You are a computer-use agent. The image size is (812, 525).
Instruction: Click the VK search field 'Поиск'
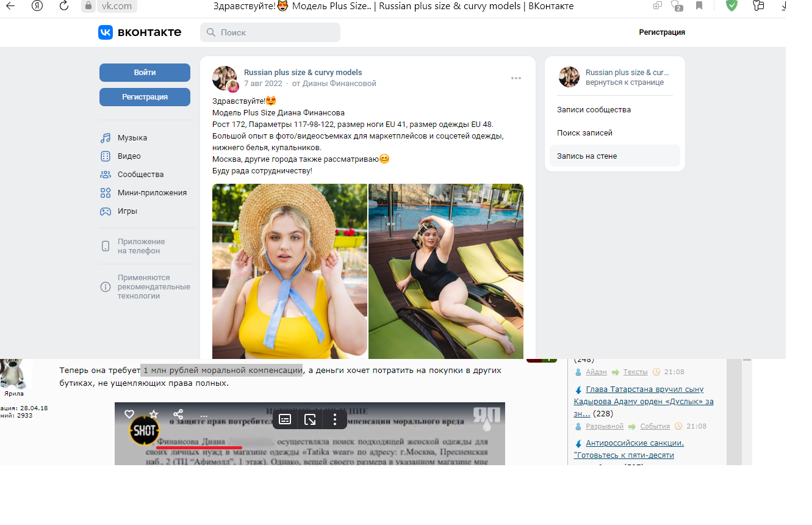(270, 32)
